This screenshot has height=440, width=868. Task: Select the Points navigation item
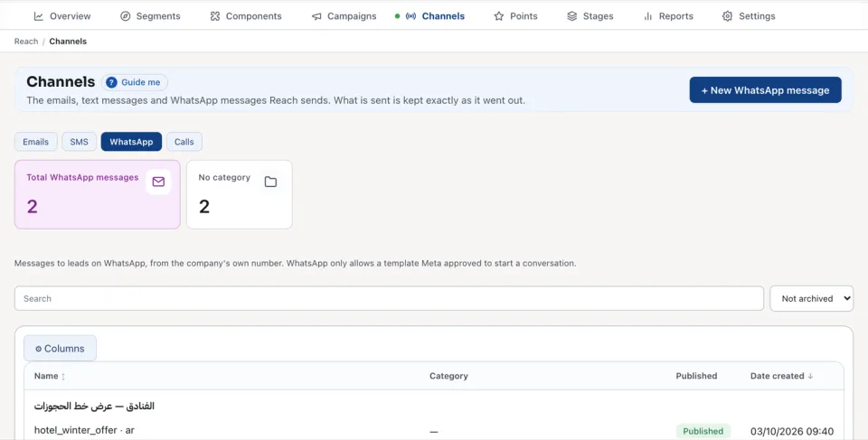click(515, 16)
